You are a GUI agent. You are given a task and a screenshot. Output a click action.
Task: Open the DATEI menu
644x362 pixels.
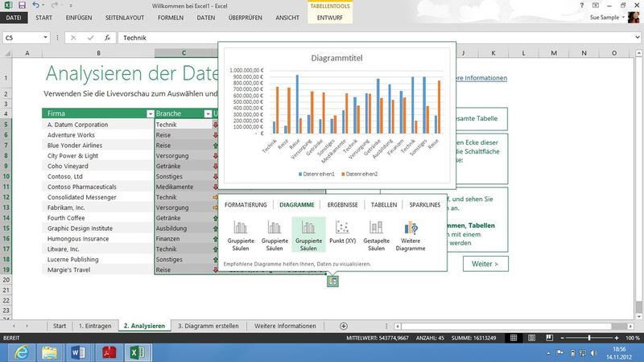coord(14,18)
